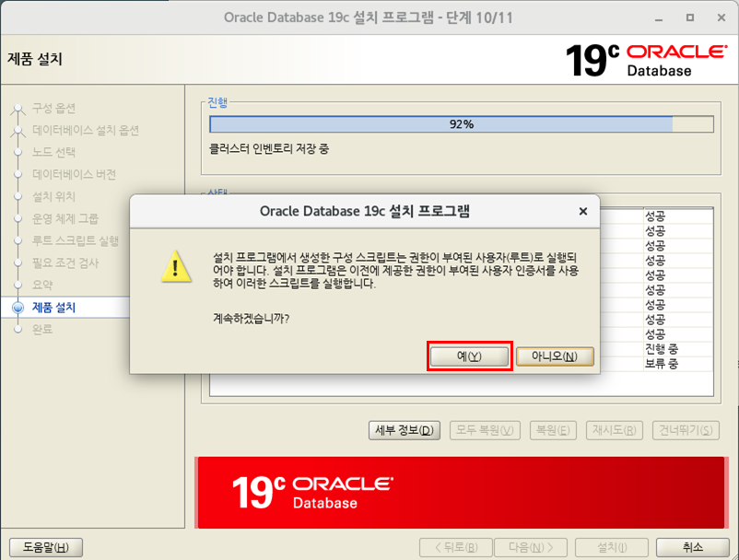Select the 설치 위치 step
Image resolution: width=739 pixels, height=560 pixels.
53,196
